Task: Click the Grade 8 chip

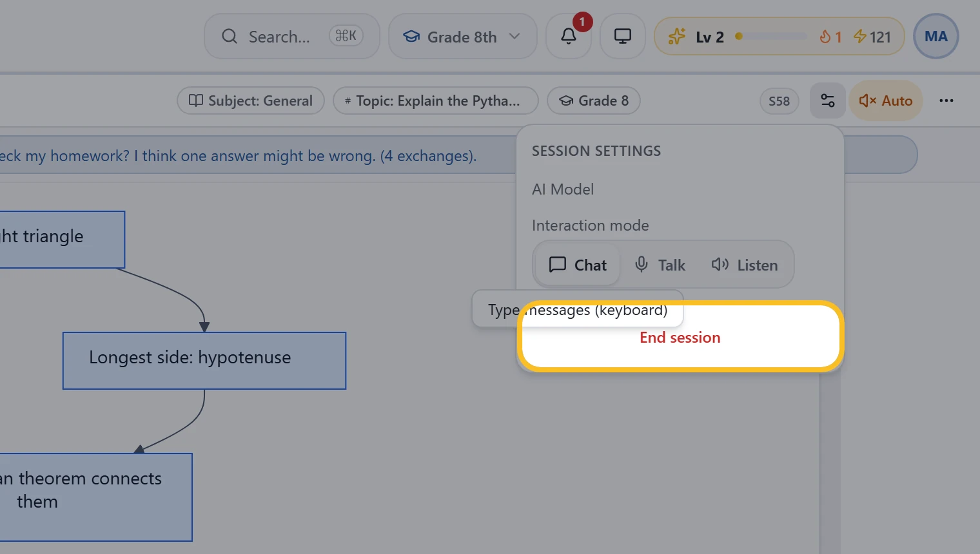Action: click(x=594, y=100)
